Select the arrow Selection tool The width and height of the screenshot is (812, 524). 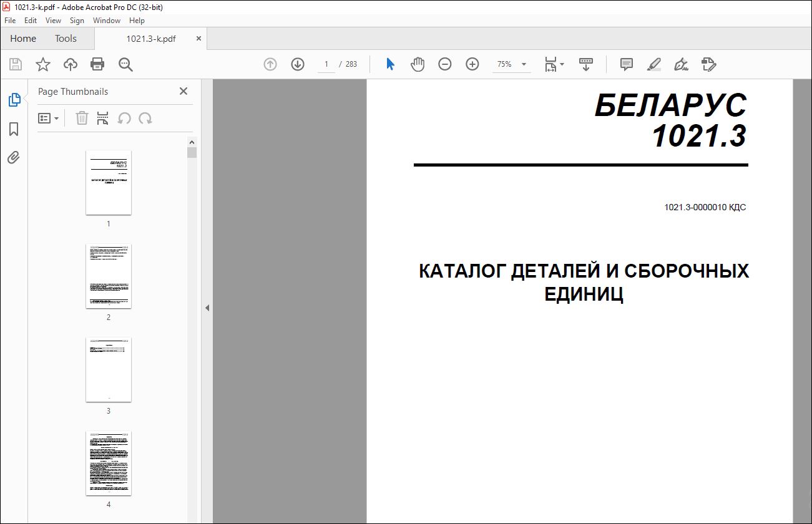(390, 64)
